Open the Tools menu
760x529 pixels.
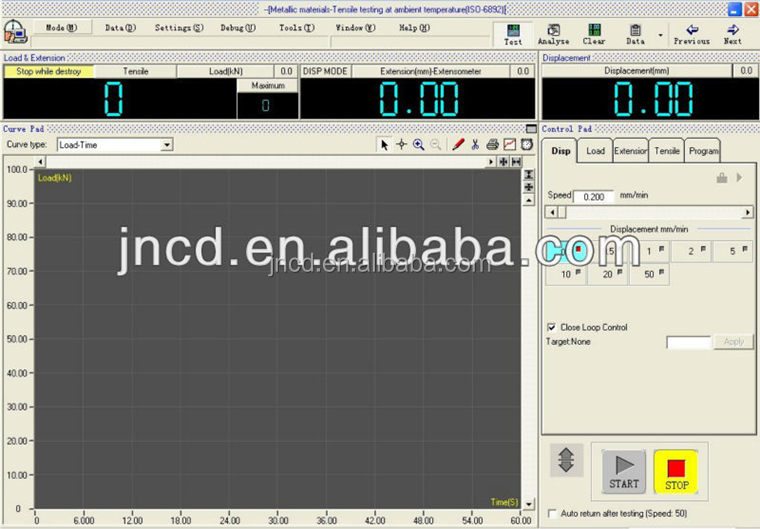pos(297,28)
